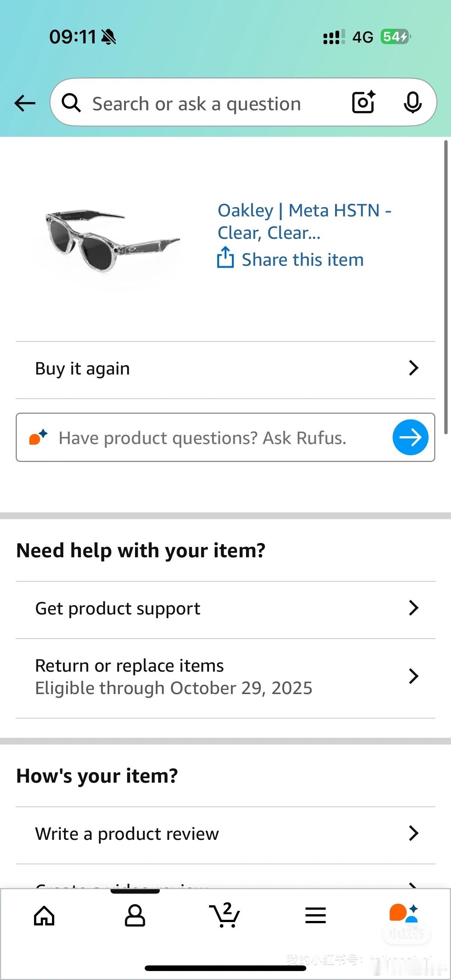Screen dimensions: 451x980
Task: Open Get product support chevron
Action: [x=413, y=608]
